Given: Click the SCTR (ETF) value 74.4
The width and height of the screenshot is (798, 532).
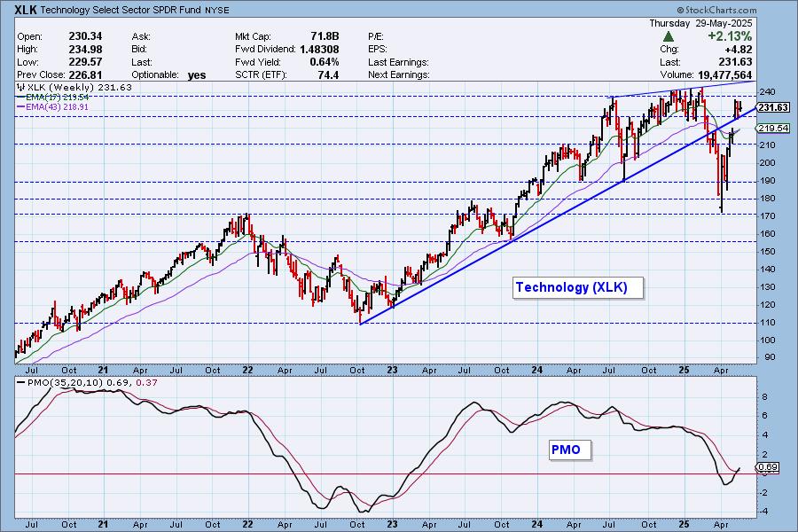Looking at the screenshot, I should pos(328,74).
